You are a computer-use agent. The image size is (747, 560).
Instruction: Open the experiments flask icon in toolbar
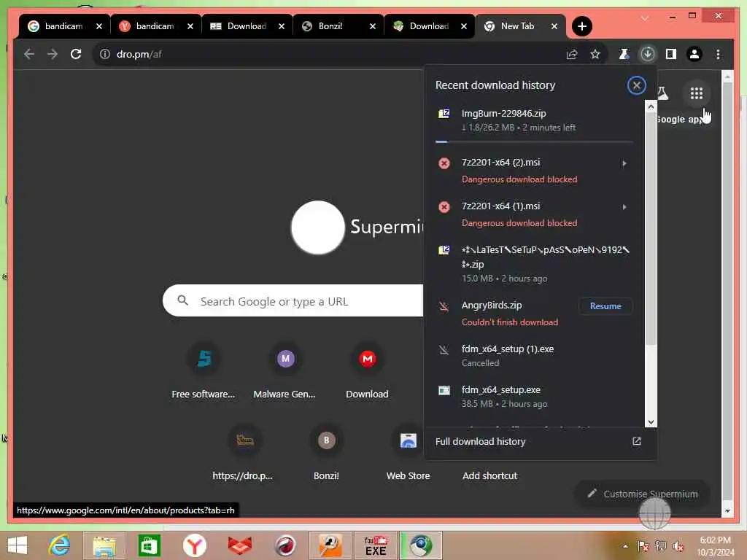tap(624, 54)
